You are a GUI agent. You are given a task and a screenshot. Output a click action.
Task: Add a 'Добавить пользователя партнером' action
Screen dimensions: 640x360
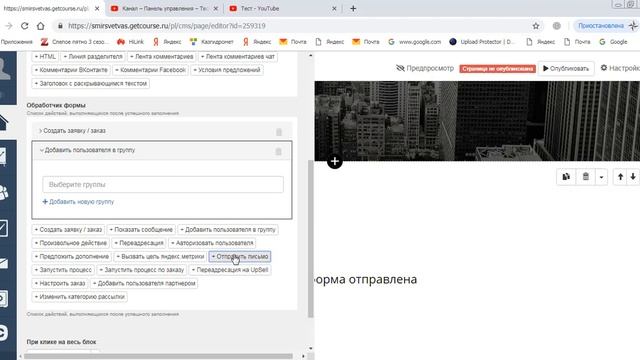pyautogui.click(x=144, y=283)
